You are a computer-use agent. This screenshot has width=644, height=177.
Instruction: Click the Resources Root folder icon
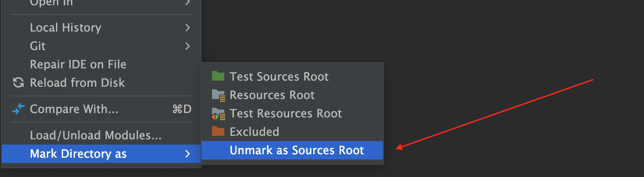[218, 95]
